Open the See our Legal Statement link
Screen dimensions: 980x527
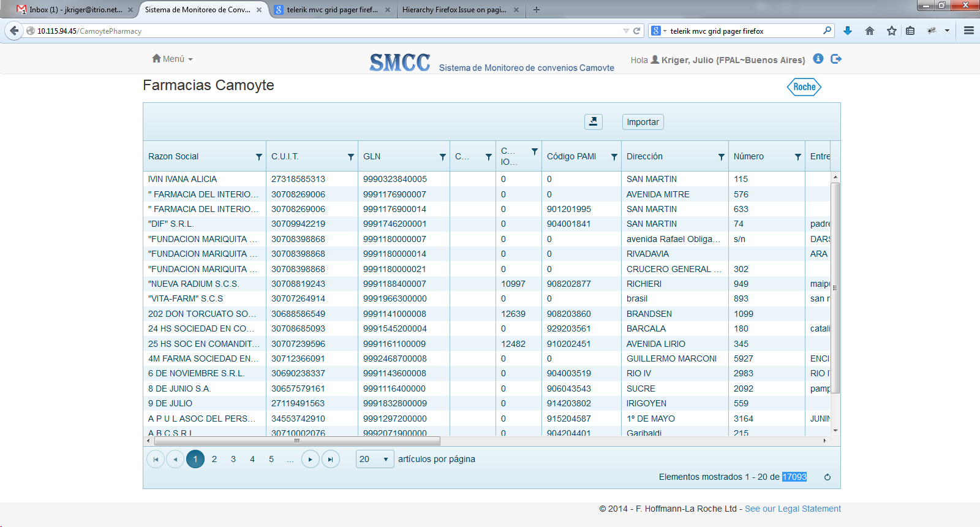(793, 509)
